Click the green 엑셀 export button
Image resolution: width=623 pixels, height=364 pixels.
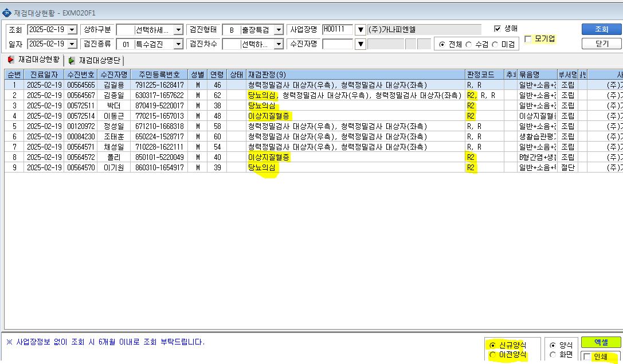click(x=601, y=342)
